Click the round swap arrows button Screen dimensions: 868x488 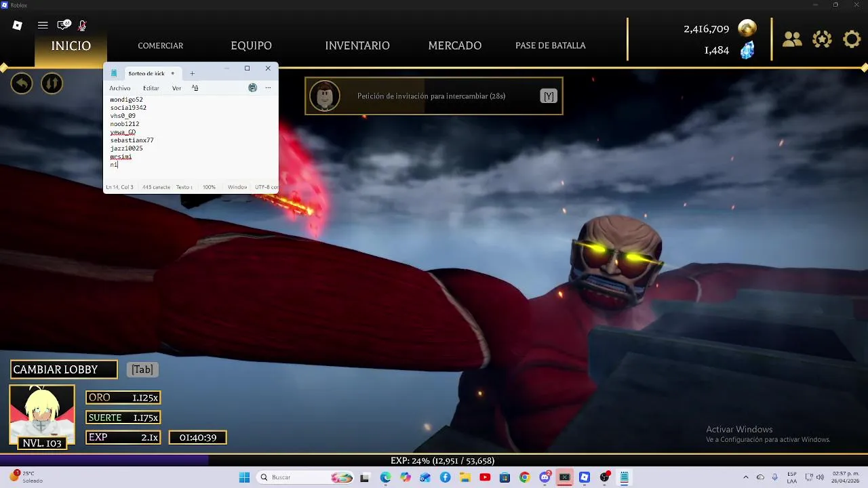(52, 83)
